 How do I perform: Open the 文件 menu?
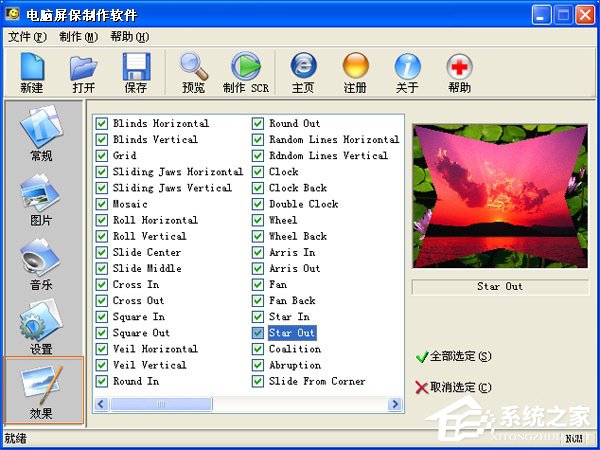point(27,37)
